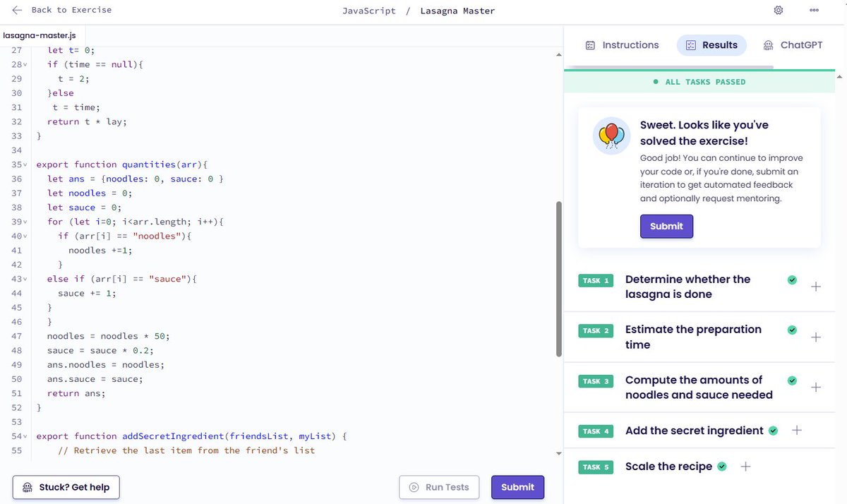Open the settings gear icon
Viewport: 847px width, 504px height.
(x=779, y=10)
